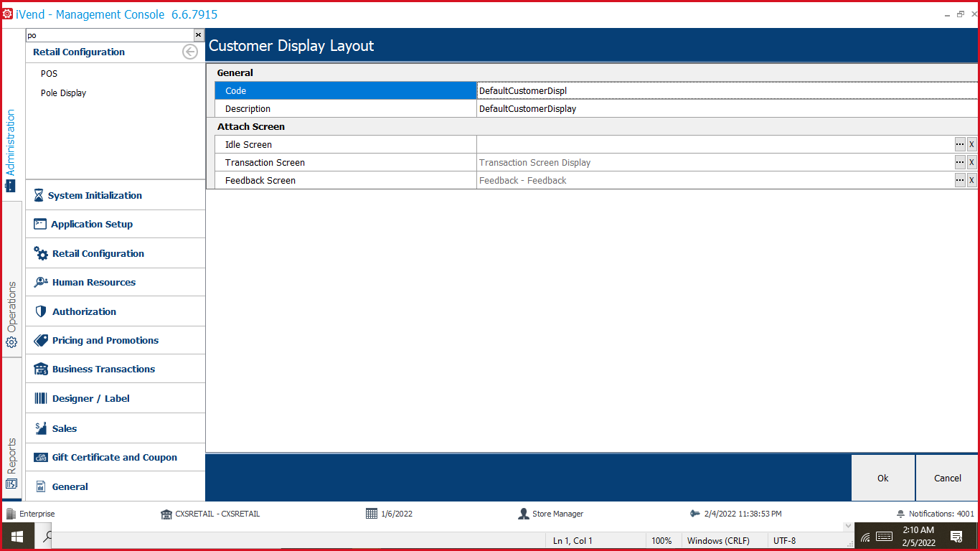
Task: Click the Ok button
Action: tap(883, 478)
